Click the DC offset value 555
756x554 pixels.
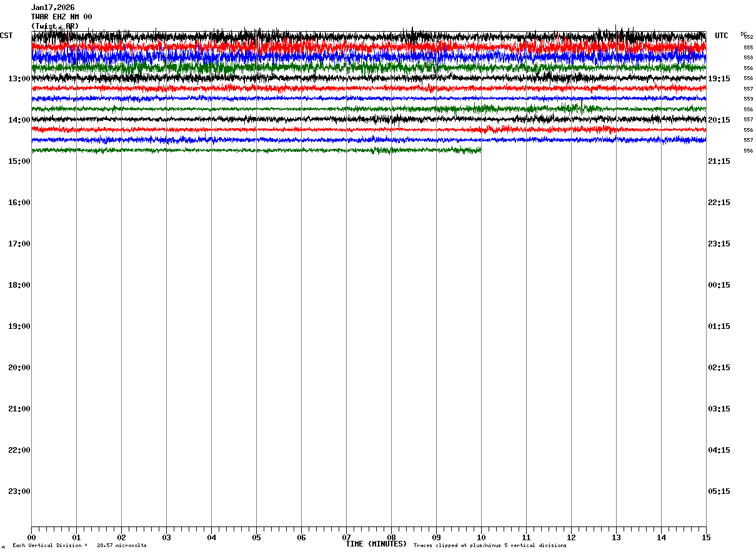click(x=749, y=48)
